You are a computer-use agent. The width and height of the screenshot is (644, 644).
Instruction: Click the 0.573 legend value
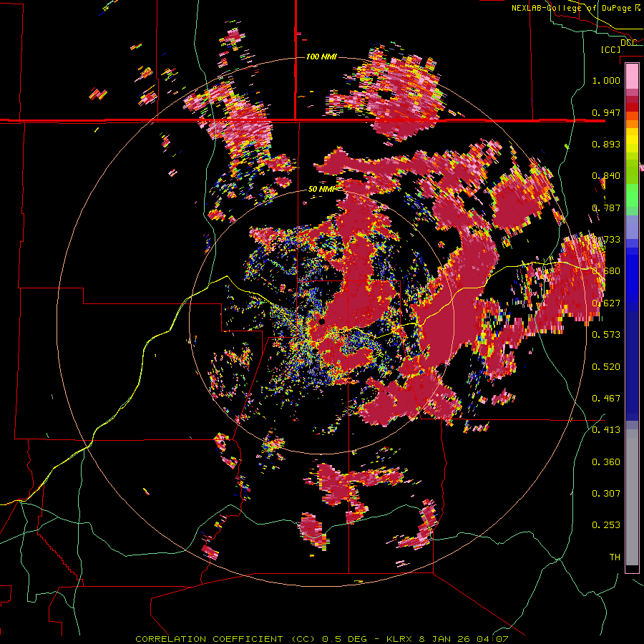(606, 335)
